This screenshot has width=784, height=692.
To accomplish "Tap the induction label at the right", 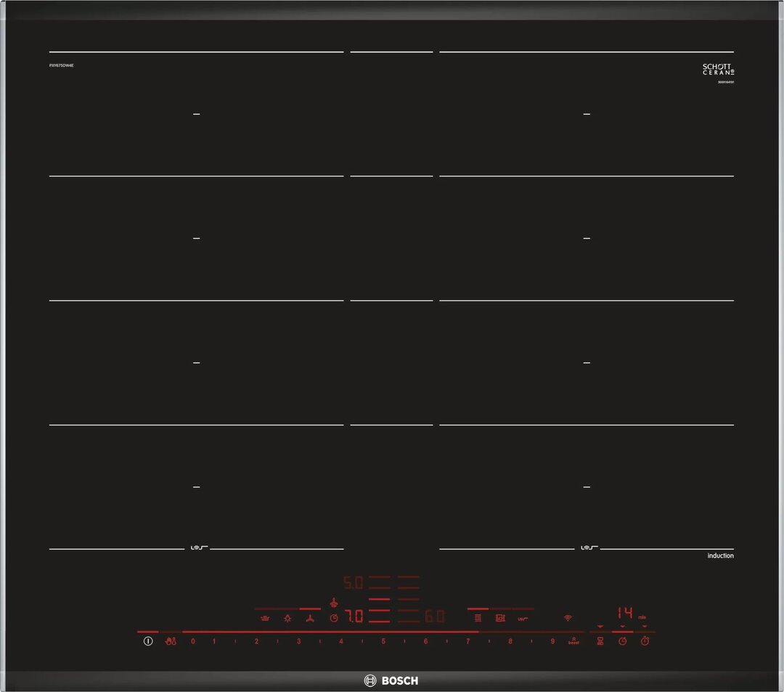I will tap(721, 555).
